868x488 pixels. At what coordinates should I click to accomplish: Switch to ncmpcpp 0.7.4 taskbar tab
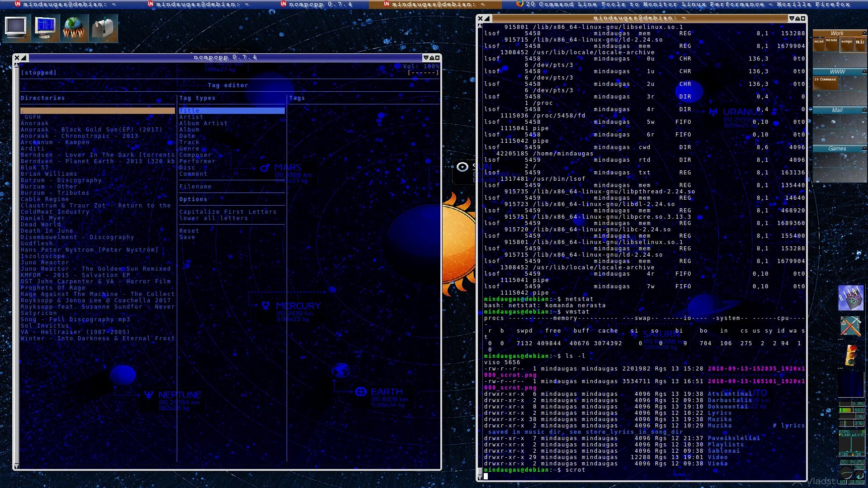316,4
